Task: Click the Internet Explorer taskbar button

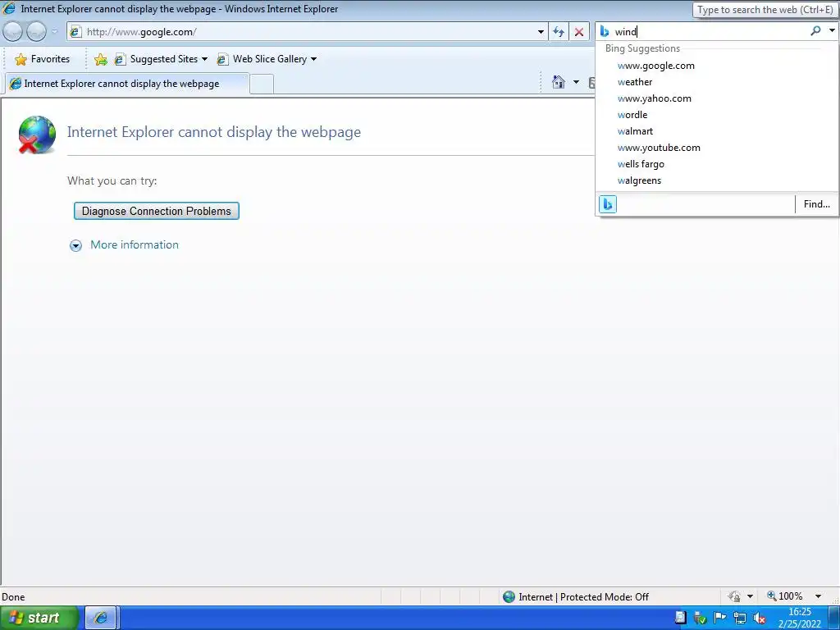Action: 100,618
